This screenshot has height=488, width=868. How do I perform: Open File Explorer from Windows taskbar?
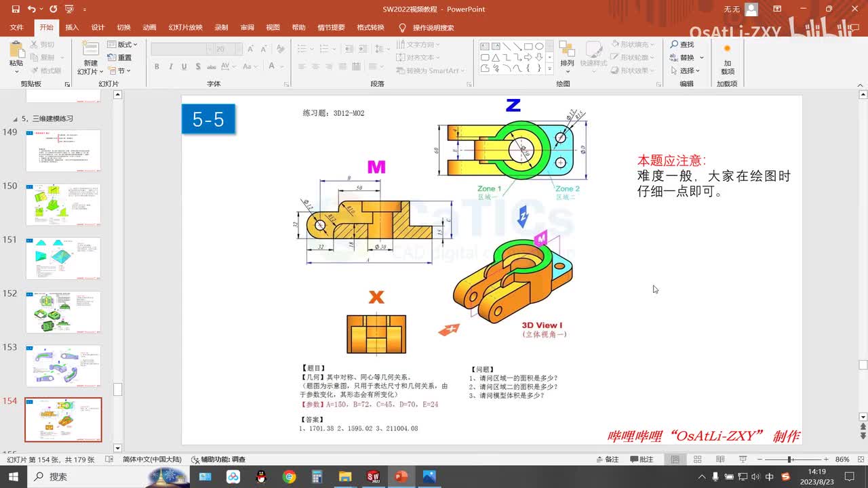click(x=345, y=476)
